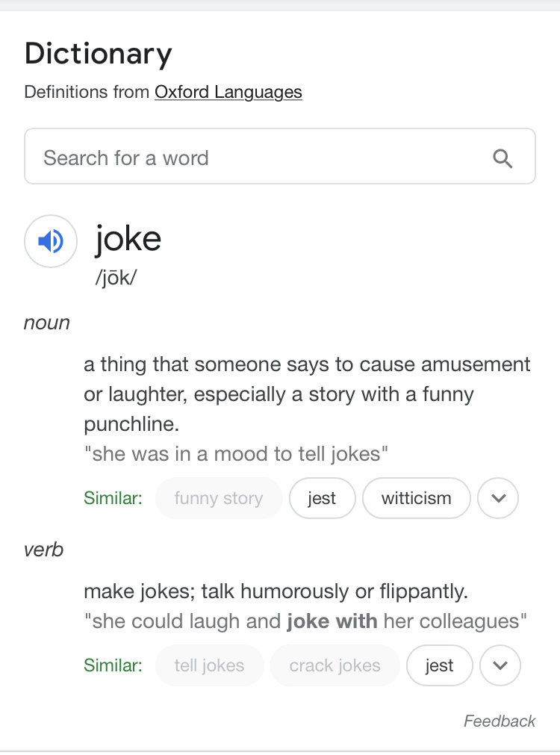Click the funny story synonym chip
560x755 pixels.
(x=219, y=498)
